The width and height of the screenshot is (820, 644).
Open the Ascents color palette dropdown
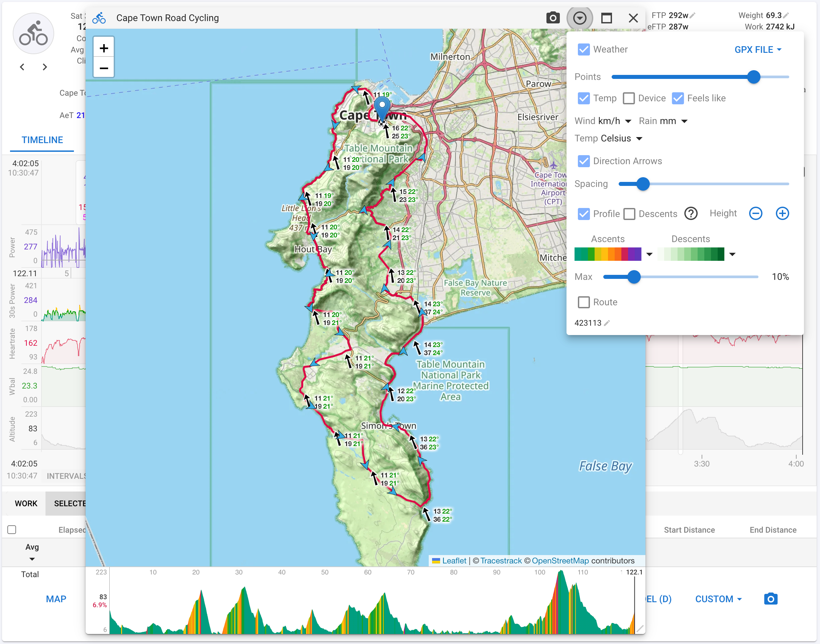[x=649, y=254]
